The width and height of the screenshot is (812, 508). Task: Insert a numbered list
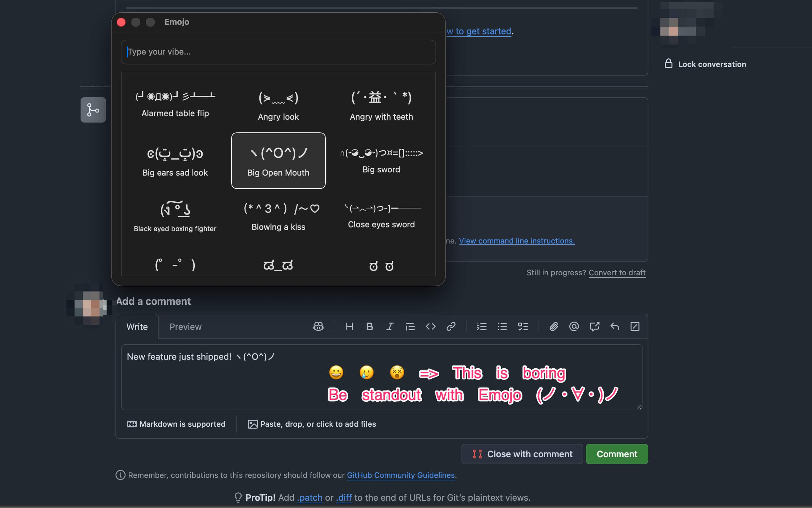(482, 327)
